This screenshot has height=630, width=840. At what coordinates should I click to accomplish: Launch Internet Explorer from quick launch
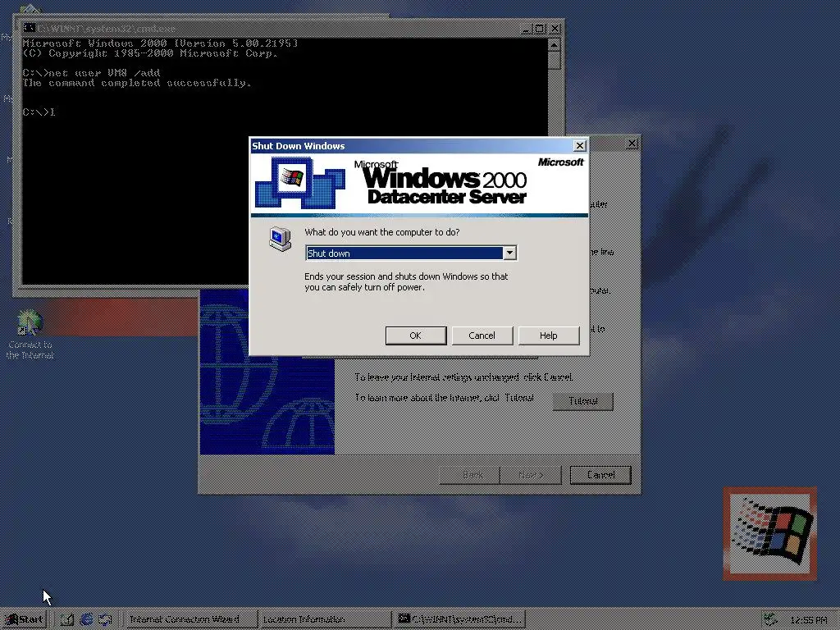point(86,620)
